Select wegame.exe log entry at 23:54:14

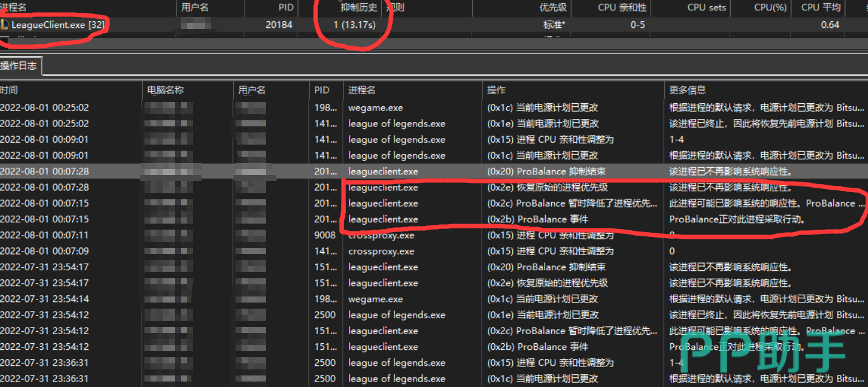[375, 299]
